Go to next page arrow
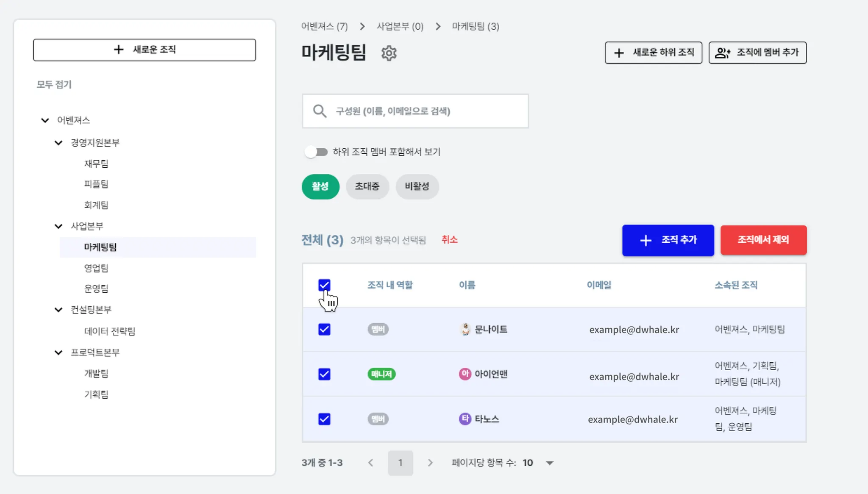Screen dimensions: 868x494 point(430,463)
